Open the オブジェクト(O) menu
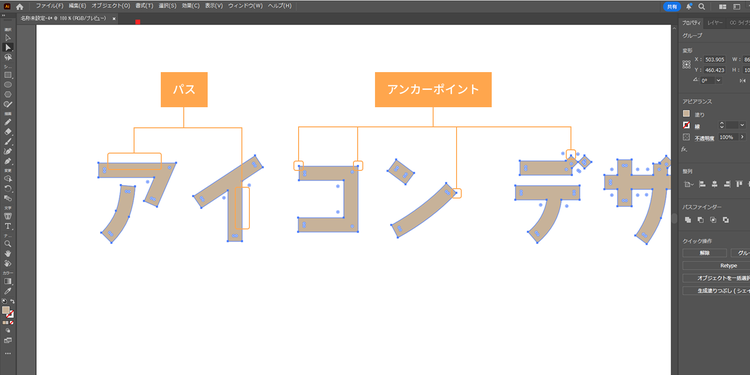The image size is (750, 375). [110, 6]
